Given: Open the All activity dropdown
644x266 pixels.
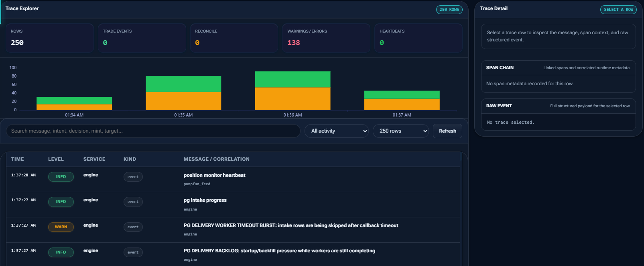Looking at the screenshot, I should [x=337, y=131].
